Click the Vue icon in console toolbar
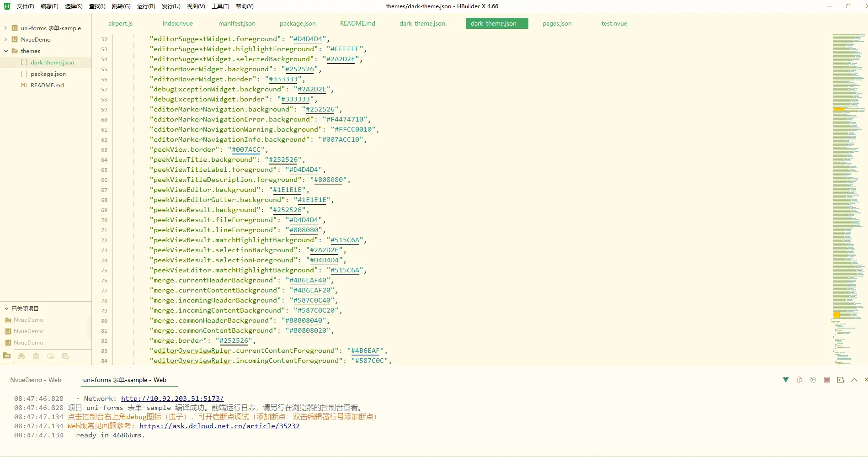 [785, 380]
